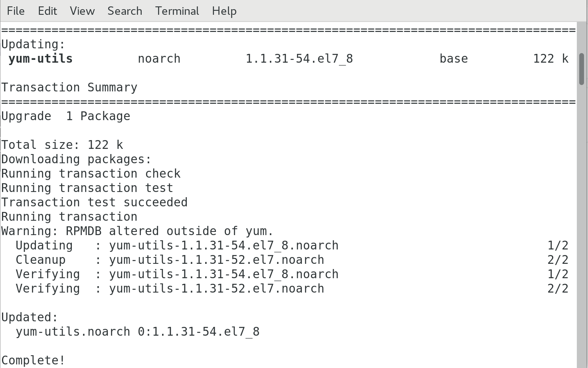588x368 pixels.
Task: Open the Edit menu
Action: coord(47,11)
